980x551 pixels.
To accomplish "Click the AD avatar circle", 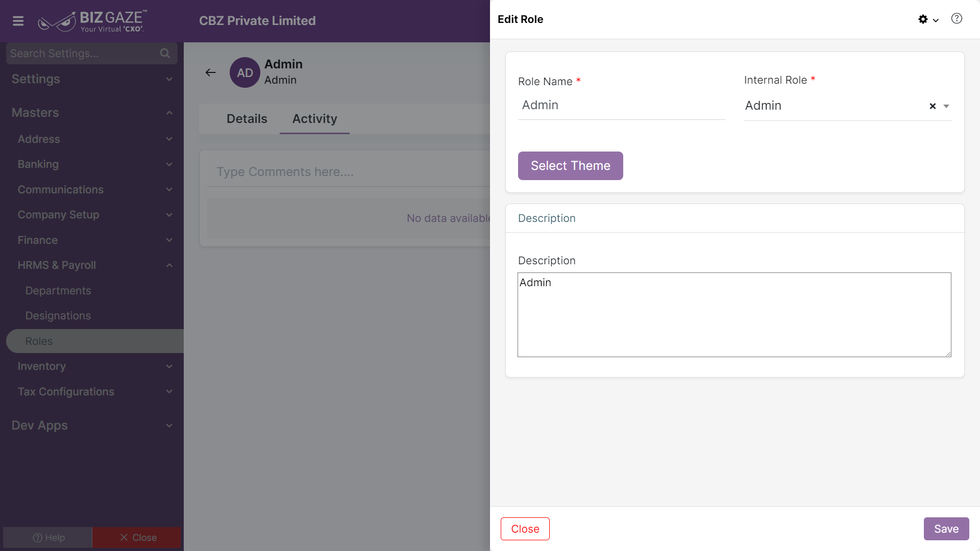I will tap(245, 72).
